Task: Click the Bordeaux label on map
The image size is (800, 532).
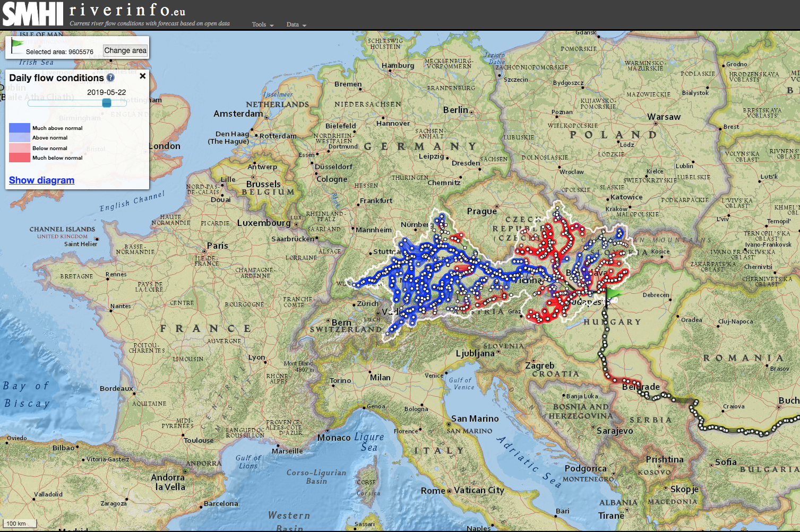Action: (116, 388)
